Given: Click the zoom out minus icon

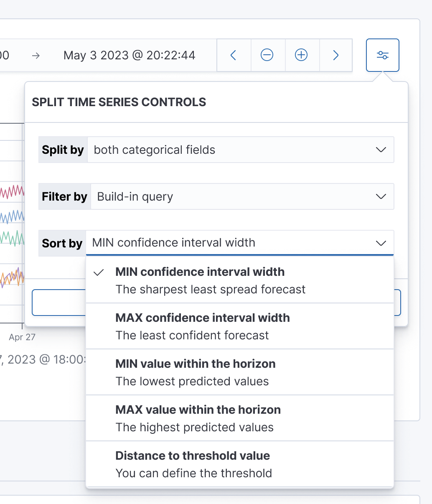Looking at the screenshot, I should tap(267, 55).
